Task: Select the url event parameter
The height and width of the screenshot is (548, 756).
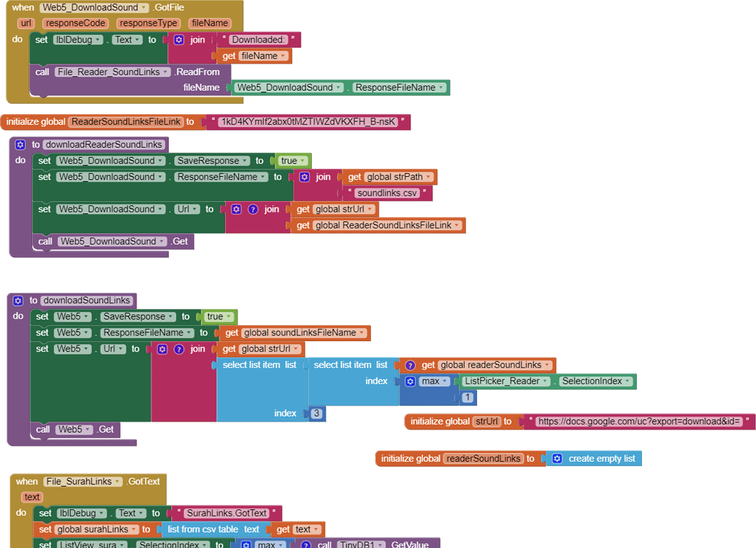Action: pos(26,23)
